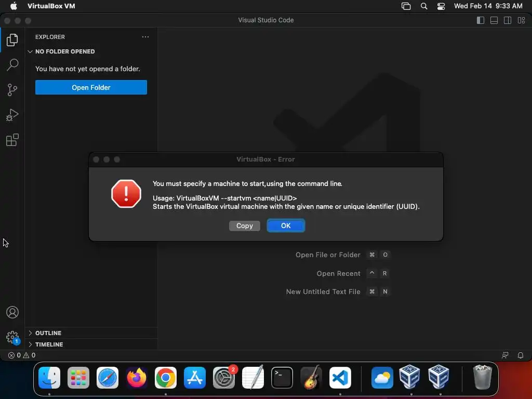This screenshot has width=532, height=399.
Task: Click the Open Recent hint text
Action: pyautogui.click(x=339, y=273)
